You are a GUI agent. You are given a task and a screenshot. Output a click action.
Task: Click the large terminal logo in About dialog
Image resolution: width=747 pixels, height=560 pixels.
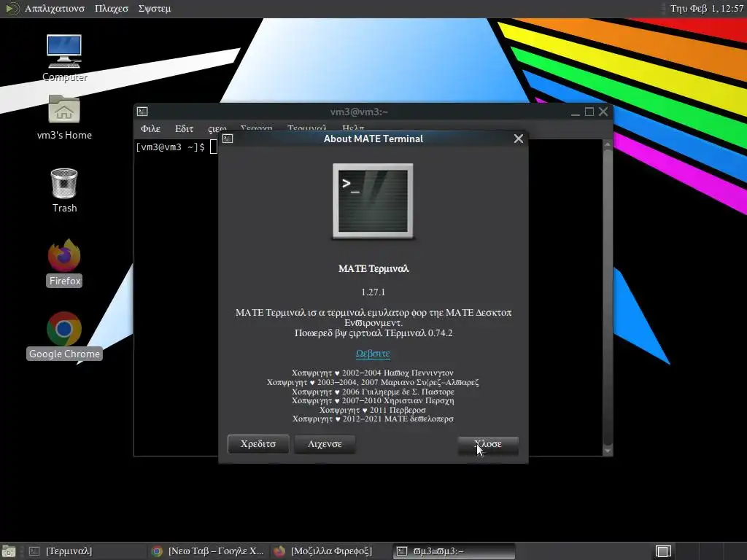click(x=373, y=201)
